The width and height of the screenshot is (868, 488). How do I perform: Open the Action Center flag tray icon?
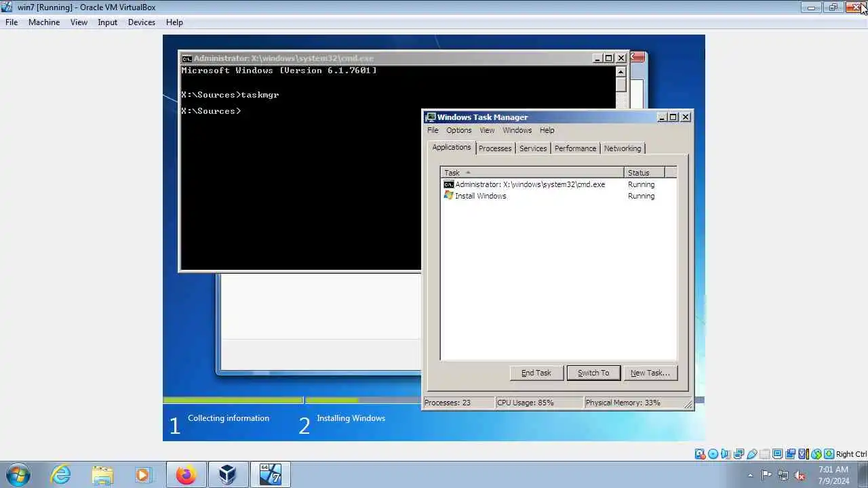766,475
